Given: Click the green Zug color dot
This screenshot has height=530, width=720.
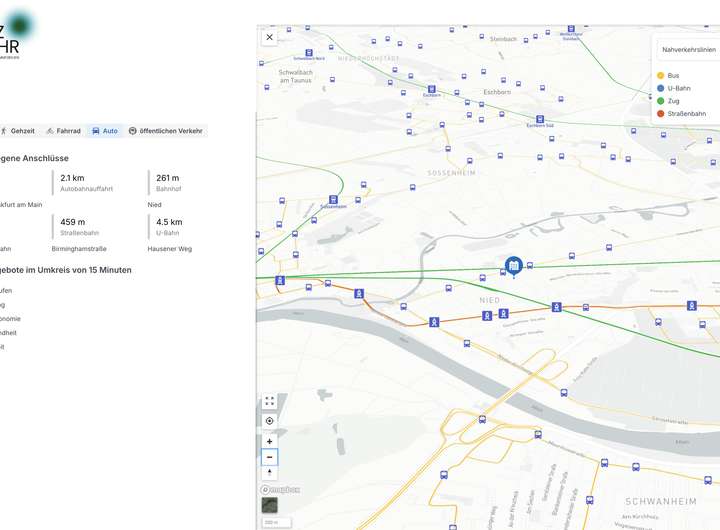Looking at the screenshot, I should coord(661,101).
